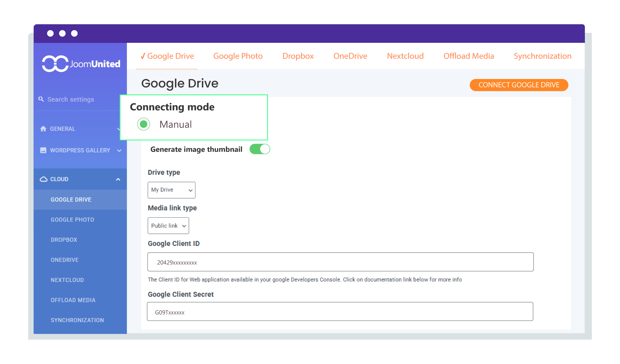Open the Media link type dropdown
620x364 pixels.
pyautogui.click(x=168, y=226)
